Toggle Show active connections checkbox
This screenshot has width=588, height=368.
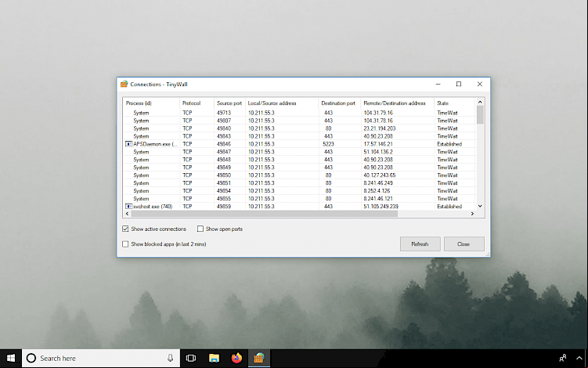click(125, 229)
